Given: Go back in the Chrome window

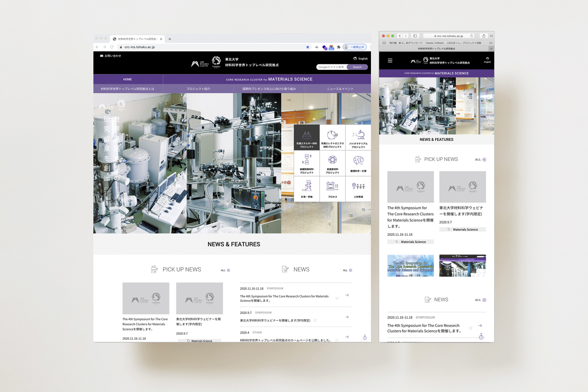Looking at the screenshot, I should click(x=97, y=47).
